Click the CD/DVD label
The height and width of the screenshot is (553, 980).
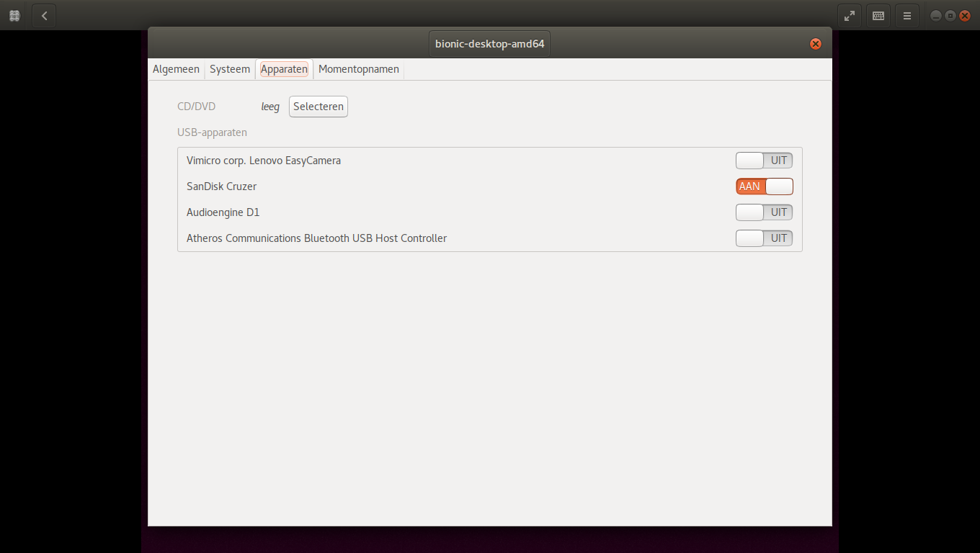[196, 107]
